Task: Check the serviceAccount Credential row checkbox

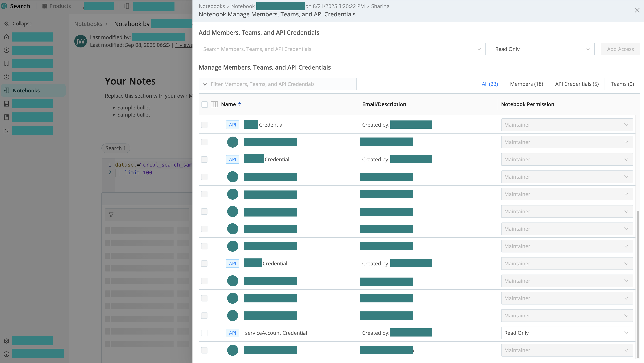Action: tap(204, 333)
